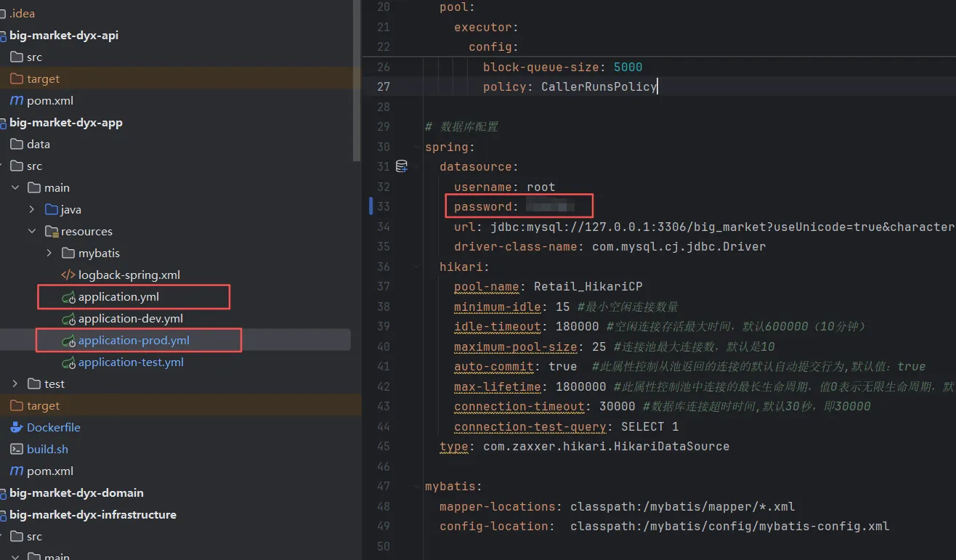Expand the java folder chevron
Image resolution: width=956 pixels, height=560 pixels.
[32, 209]
